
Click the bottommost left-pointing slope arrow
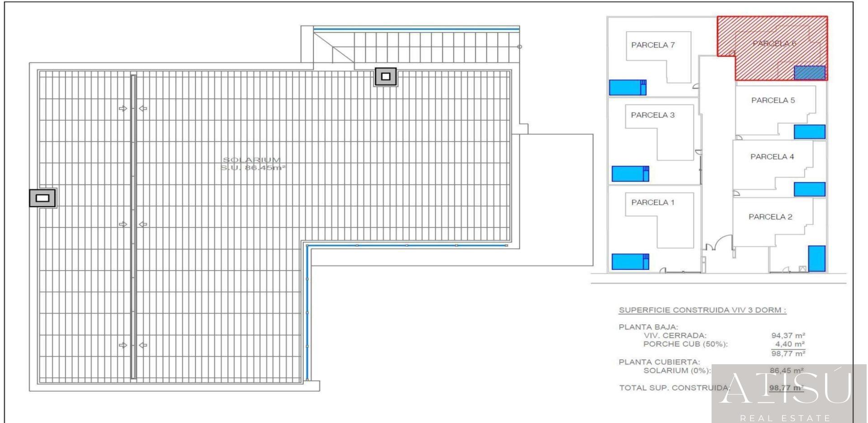coord(143,345)
